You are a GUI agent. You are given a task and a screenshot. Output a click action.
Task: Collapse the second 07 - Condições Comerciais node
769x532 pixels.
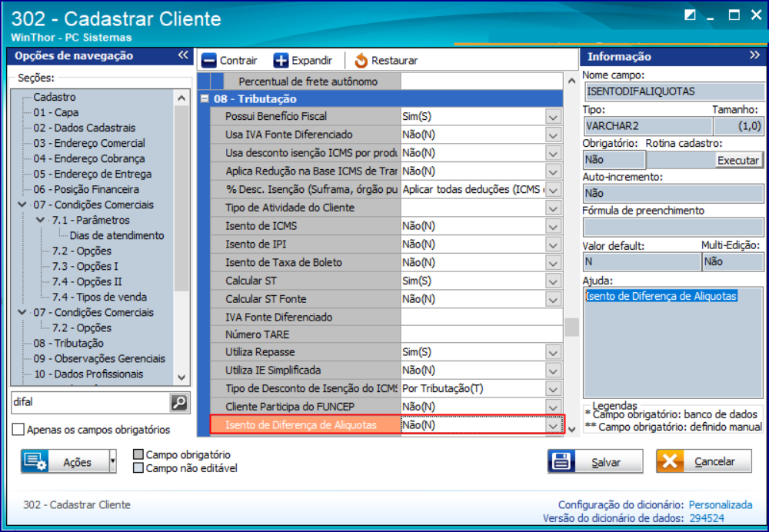point(22,312)
